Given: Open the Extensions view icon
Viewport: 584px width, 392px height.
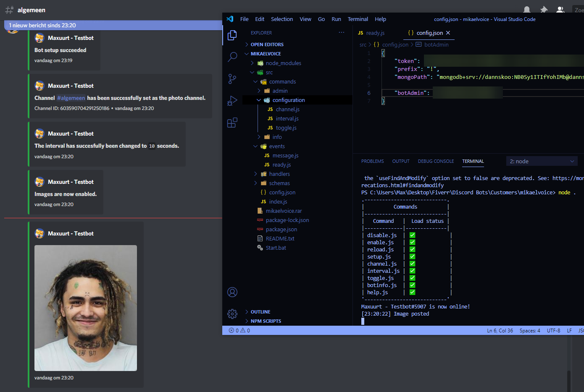Looking at the screenshot, I should (x=232, y=123).
